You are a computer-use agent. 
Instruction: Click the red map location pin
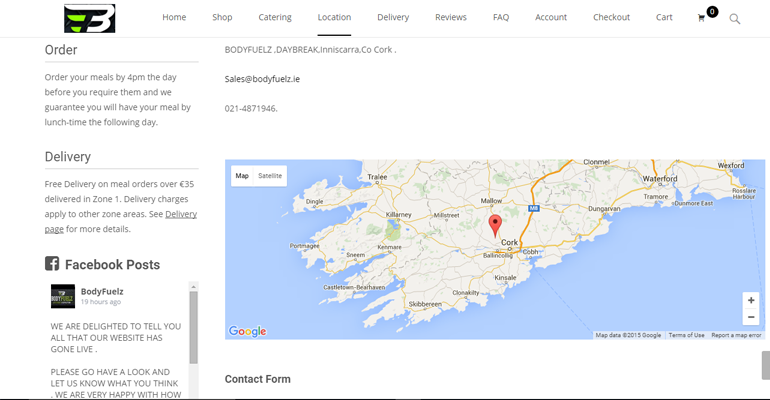pyautogui.click(x=495, y=226)
